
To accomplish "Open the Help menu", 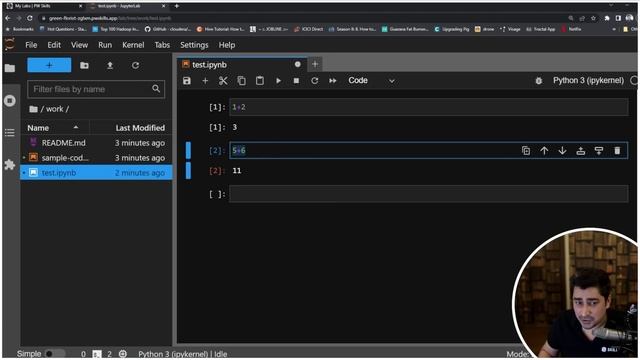I will (227, 45).
